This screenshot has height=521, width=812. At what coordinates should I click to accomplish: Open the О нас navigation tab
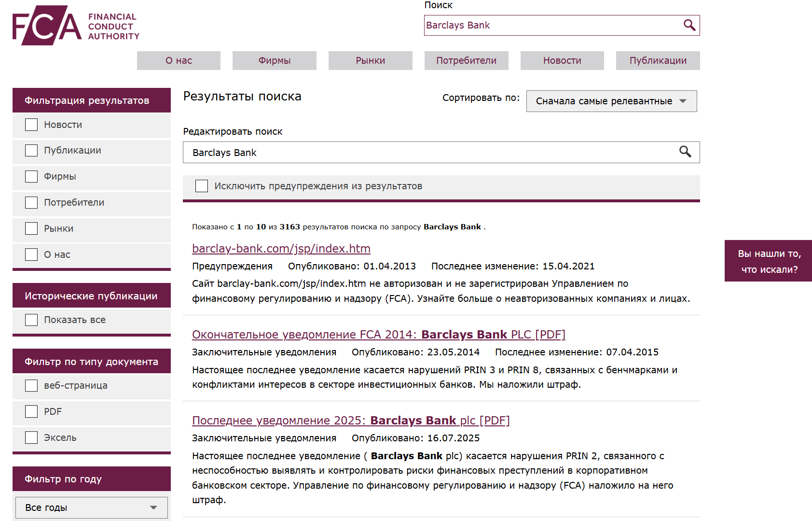tap(179, 60)
